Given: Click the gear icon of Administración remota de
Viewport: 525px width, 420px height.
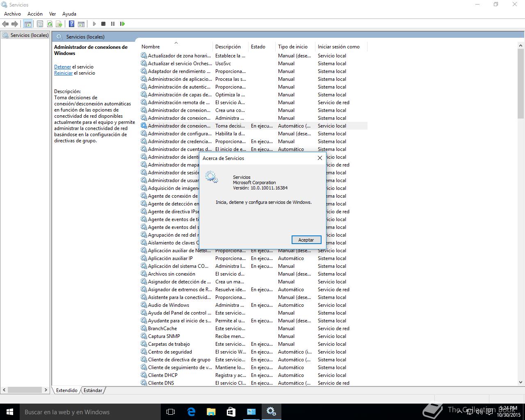Looking at the screenshot, I should pyautogui.click(x=144, y=102).
